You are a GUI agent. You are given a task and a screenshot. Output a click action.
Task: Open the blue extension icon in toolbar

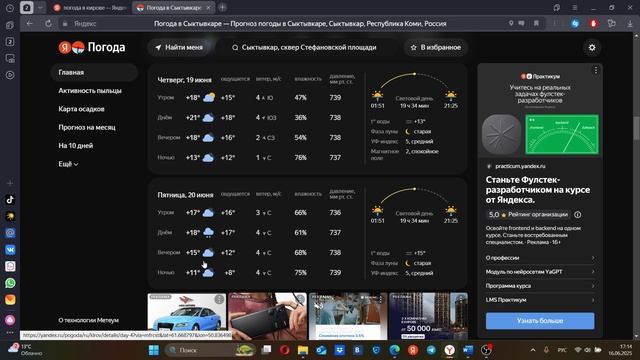click(x=575, y=24)
